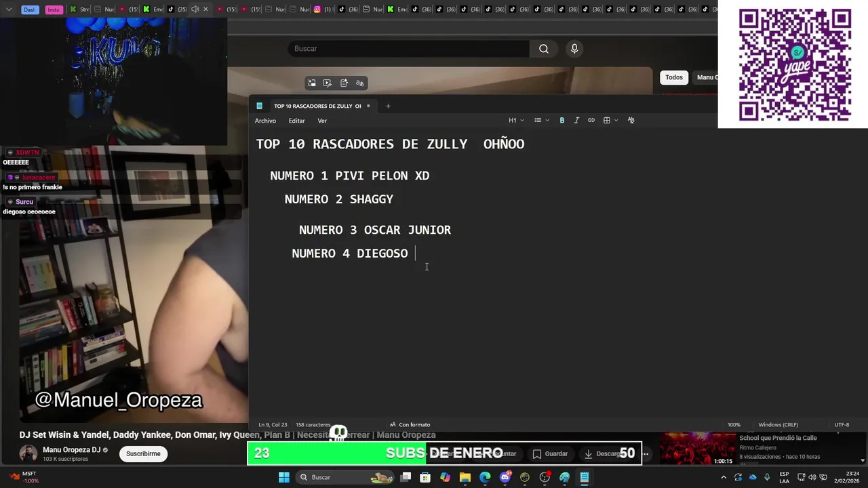
Task: Clear formatting with the Notepad toolbar icon
Action: coord(631,120)
